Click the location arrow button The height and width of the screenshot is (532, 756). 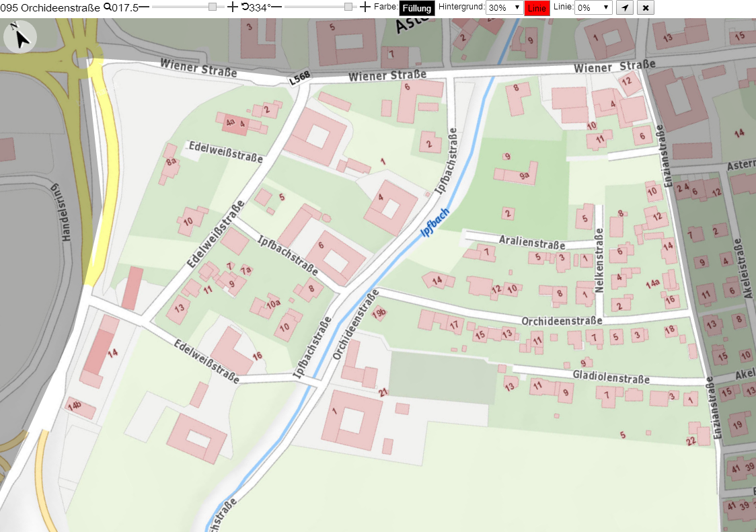point(625,7)
